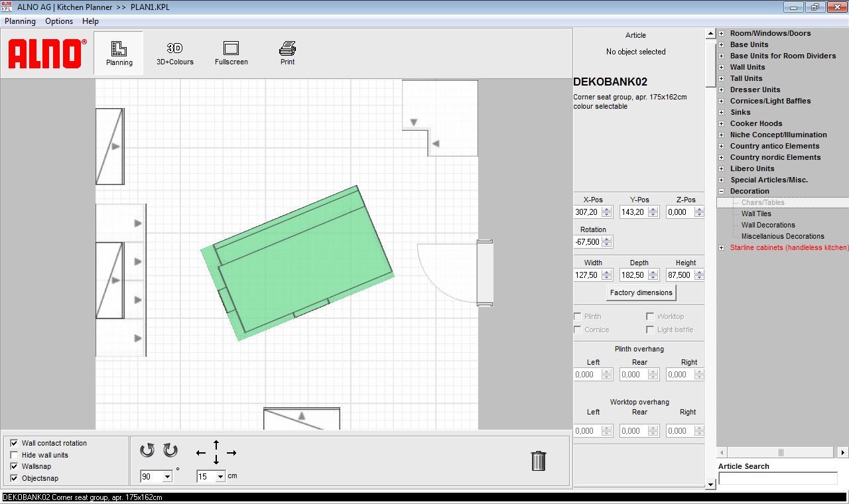
Task: Enable Hide wall units
Action: (x=14, y=455)
